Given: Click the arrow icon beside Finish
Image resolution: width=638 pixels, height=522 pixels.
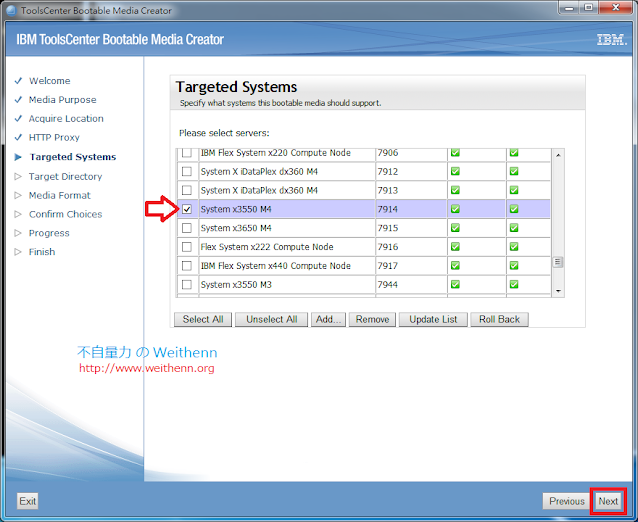Looking at the screenshot, I should coord(18,252).
